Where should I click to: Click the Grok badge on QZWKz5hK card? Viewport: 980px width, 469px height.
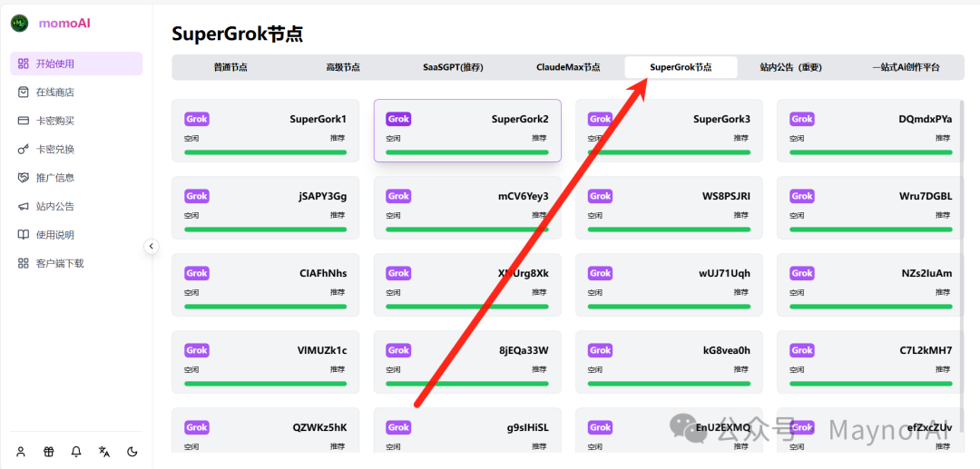click(x=196, y=427)
